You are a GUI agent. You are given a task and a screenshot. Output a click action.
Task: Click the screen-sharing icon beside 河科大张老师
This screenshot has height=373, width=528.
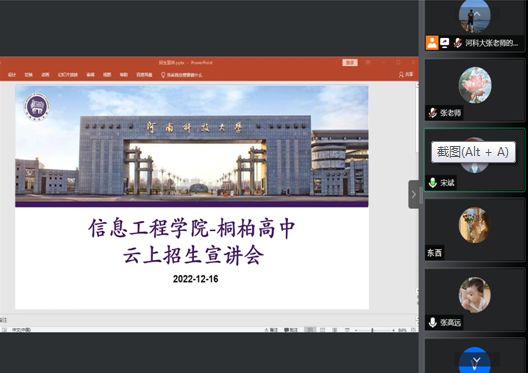coord(444,43)
